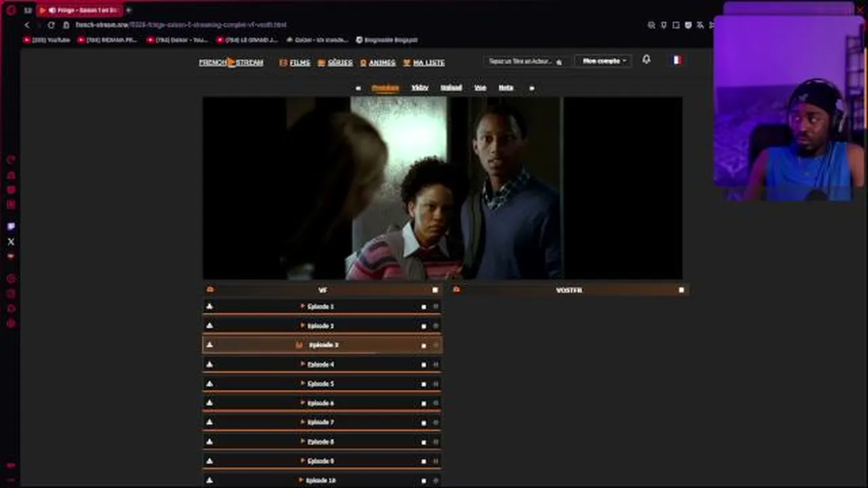Click the French flag language icon
The image size is (868, 488).
[677, 60]
